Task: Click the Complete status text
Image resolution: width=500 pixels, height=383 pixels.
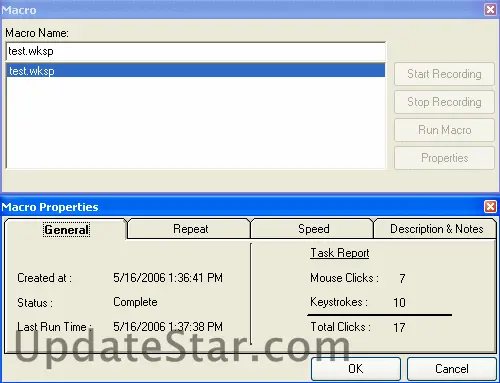Action: 135,302
